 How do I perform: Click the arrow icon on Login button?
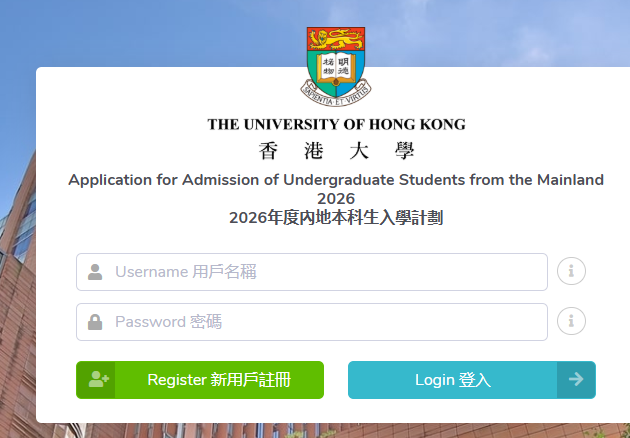coord(576,380)
